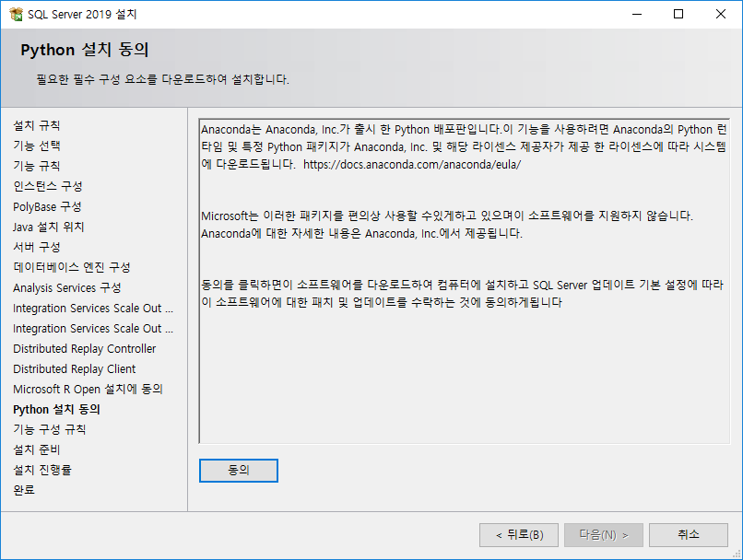Cancel setup with the 취소 button
Viewport: 743px width, 560px height.
[689, 535]
